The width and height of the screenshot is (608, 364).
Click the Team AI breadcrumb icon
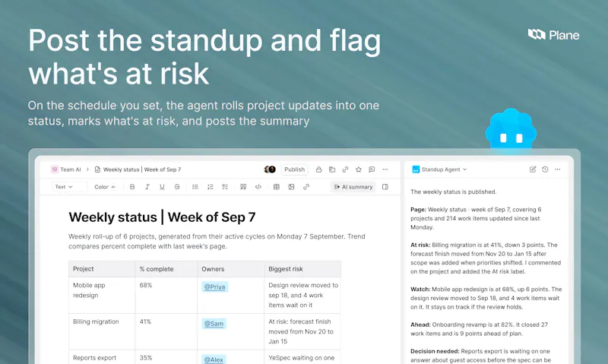(x=55, y=169)
